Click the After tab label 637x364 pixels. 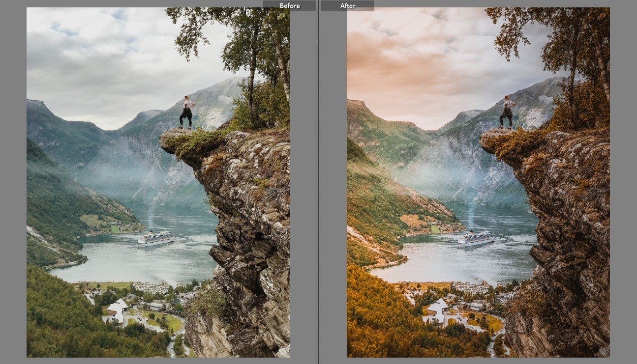pos(347,5)
